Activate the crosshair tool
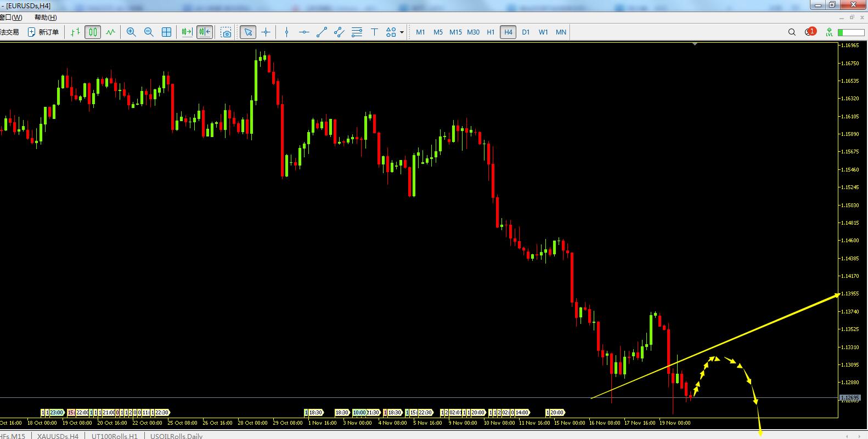 [266, 32]
